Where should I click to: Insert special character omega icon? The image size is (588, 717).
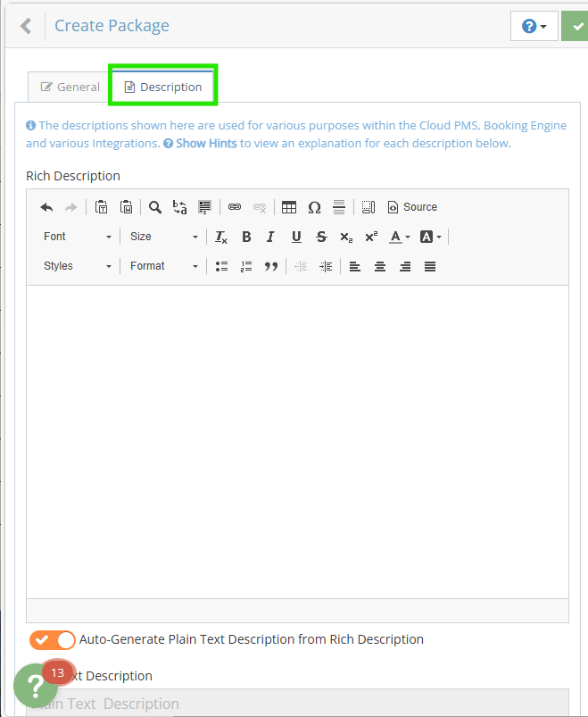pyautogui.click(x=314, y=207)
